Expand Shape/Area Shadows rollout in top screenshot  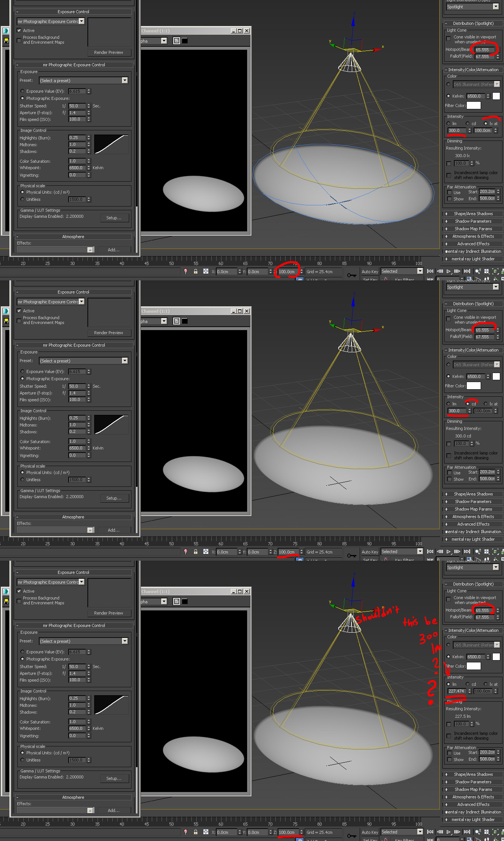point(473,214)
